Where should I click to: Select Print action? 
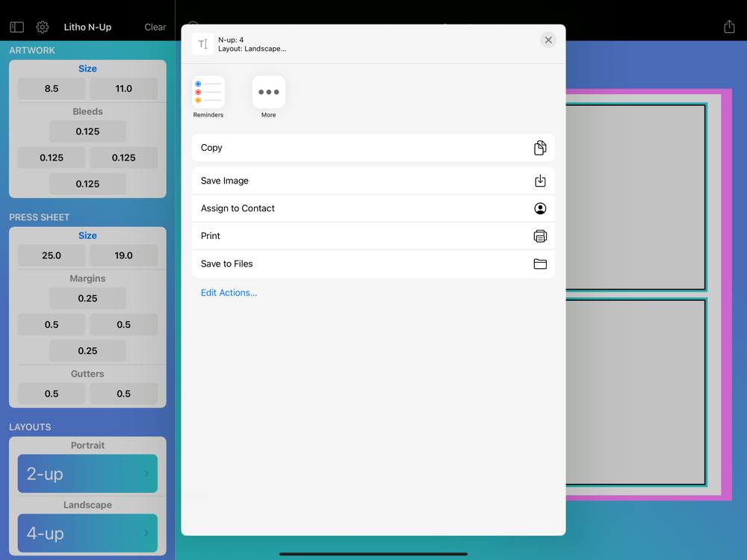[373, 236]
